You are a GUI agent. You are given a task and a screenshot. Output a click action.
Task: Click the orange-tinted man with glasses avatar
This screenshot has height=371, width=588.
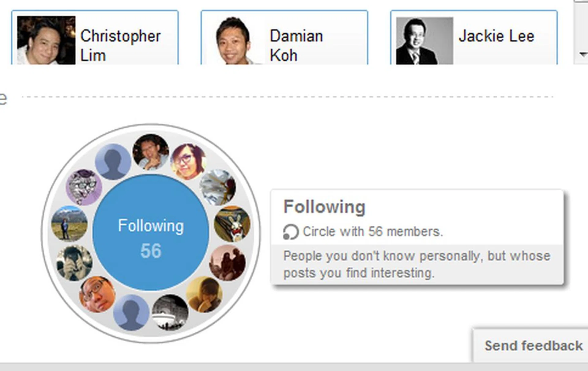97,294
